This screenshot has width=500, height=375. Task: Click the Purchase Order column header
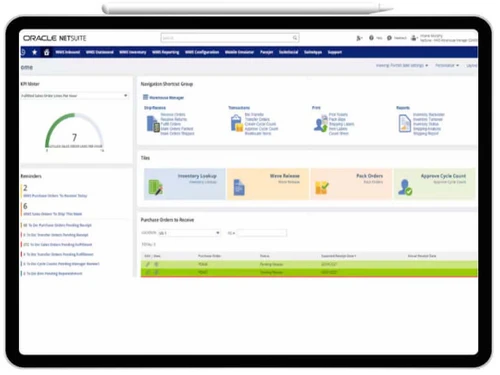tap(209, 256)
